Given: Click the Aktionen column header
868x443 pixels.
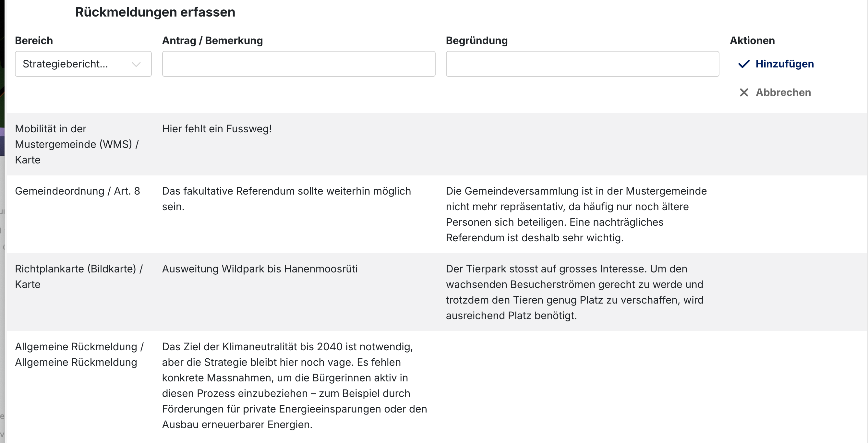Looking at the screenshot, I should tap(752, 41).
